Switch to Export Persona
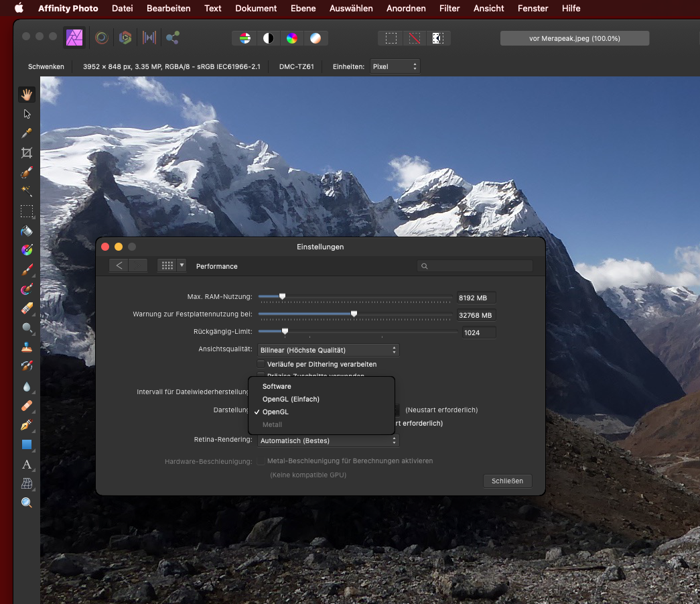 pos(173,38)
